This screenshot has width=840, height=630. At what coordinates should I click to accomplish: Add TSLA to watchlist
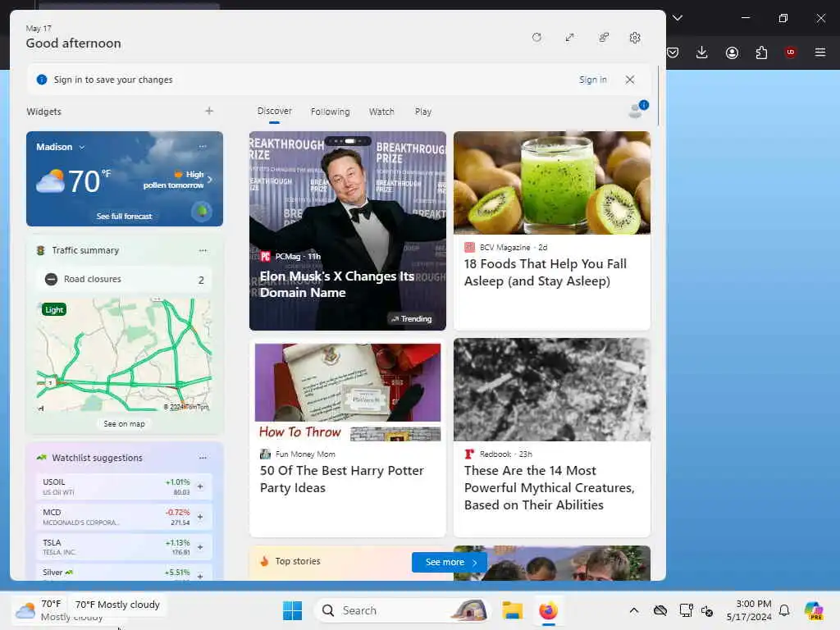pos(200,547)
